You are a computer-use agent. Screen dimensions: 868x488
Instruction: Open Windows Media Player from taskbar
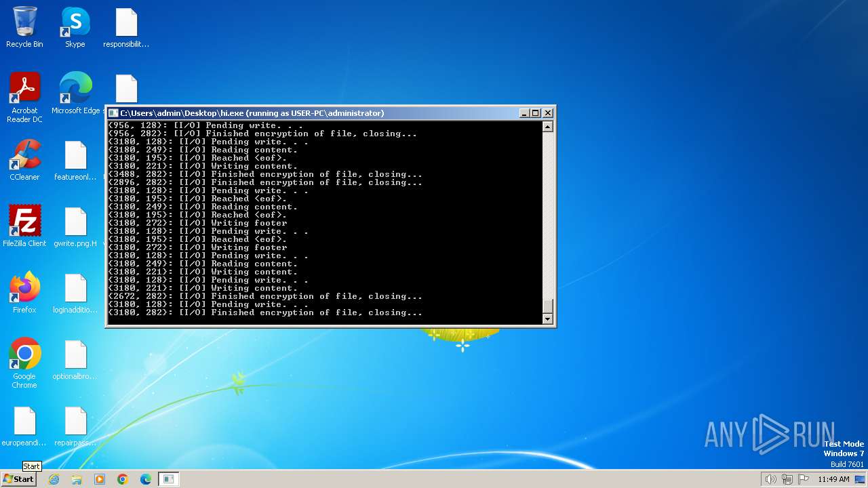click(100, 479)
